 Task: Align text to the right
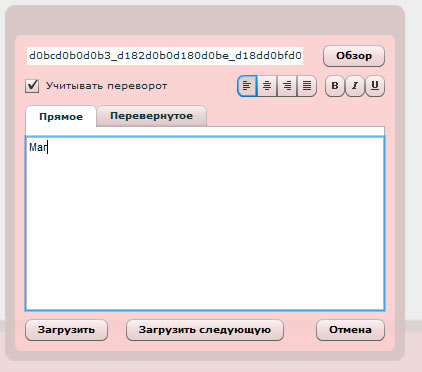click(287, 86)
